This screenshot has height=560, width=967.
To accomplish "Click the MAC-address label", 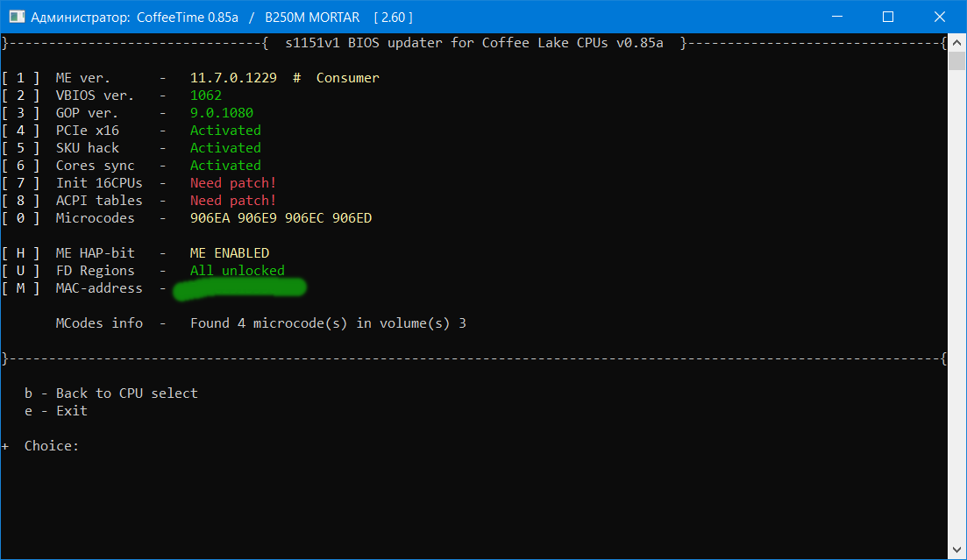I will (99, 288).
